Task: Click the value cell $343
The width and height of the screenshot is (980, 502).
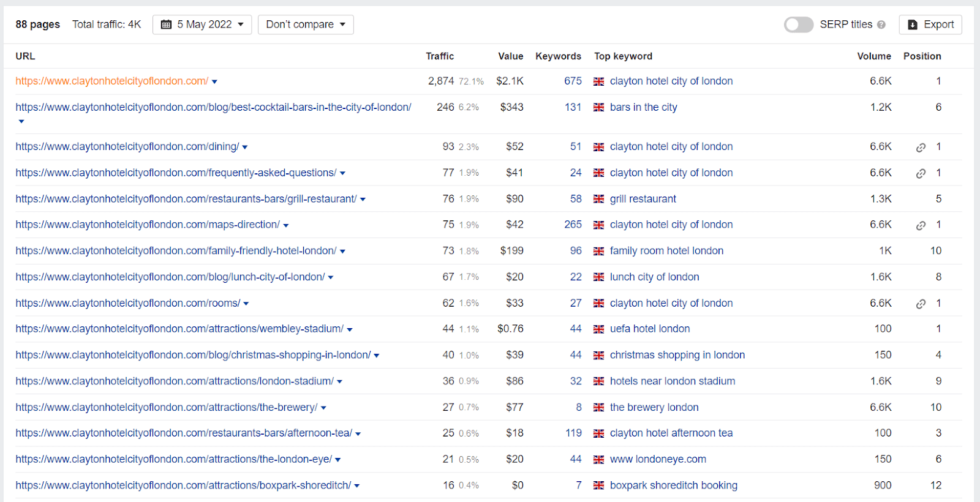Action: pos(511,107)
